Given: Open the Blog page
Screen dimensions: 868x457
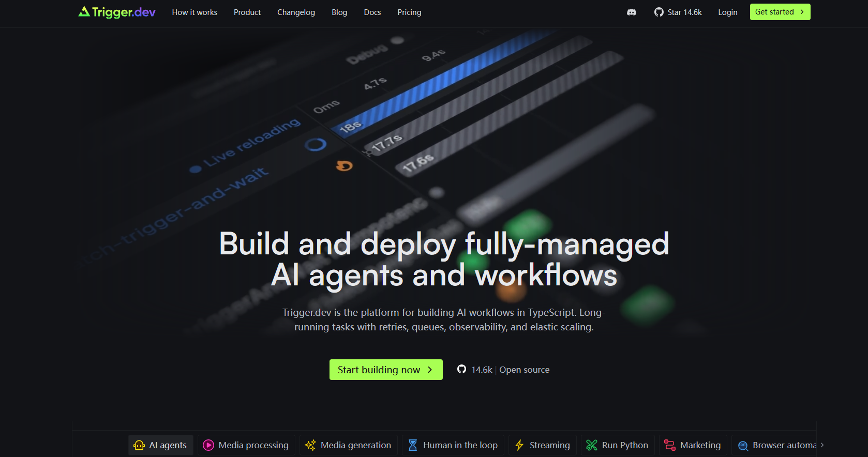Looking at the screenshot, I should tap(339, 12).
